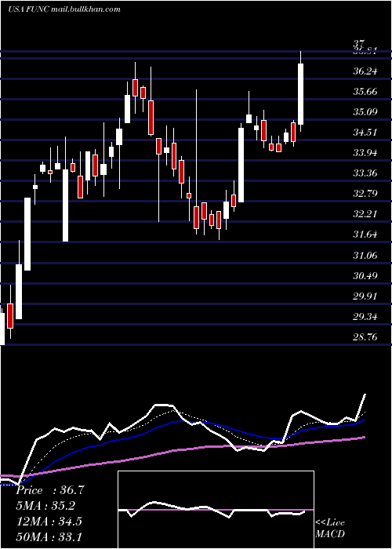
Task: Click the Price : 36.7 readout
Action: pos(50,490)
